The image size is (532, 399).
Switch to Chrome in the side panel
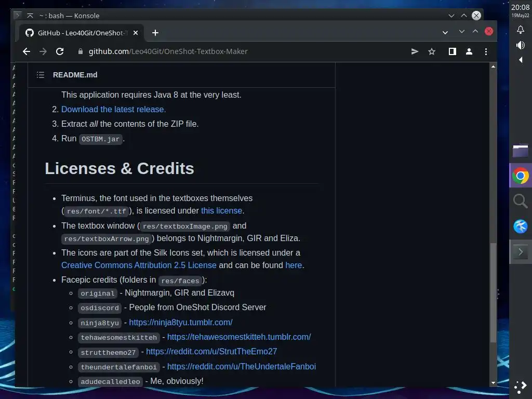click(521, 176)
